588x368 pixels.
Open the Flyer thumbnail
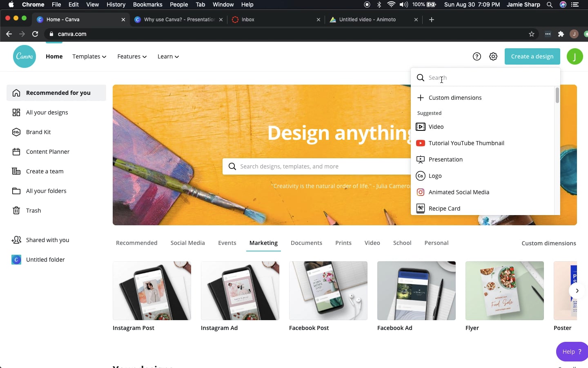[505, 291]
